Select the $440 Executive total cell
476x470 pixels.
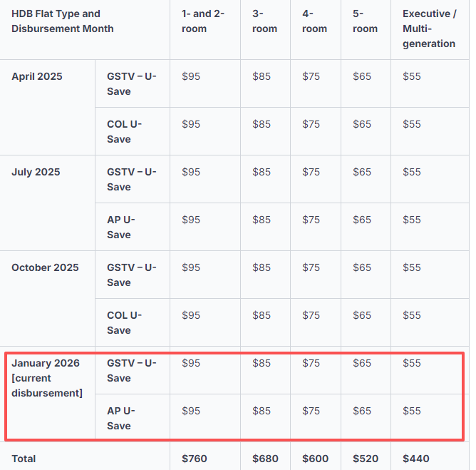click(x=415, y=459)
